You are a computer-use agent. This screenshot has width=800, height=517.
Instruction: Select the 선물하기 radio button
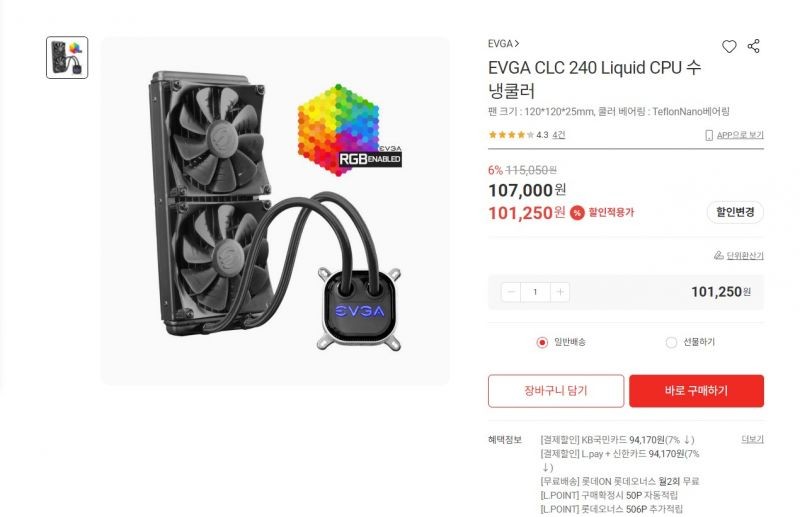671,342
